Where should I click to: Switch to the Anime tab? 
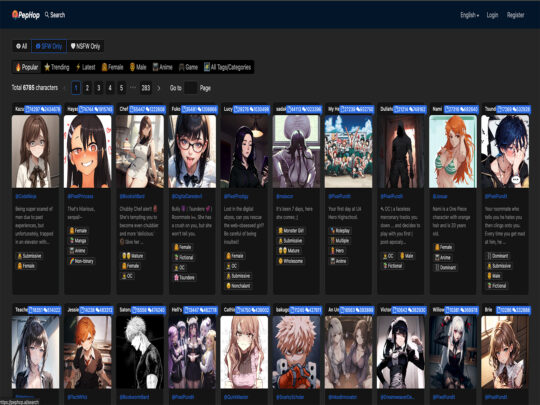click(162, 67)
